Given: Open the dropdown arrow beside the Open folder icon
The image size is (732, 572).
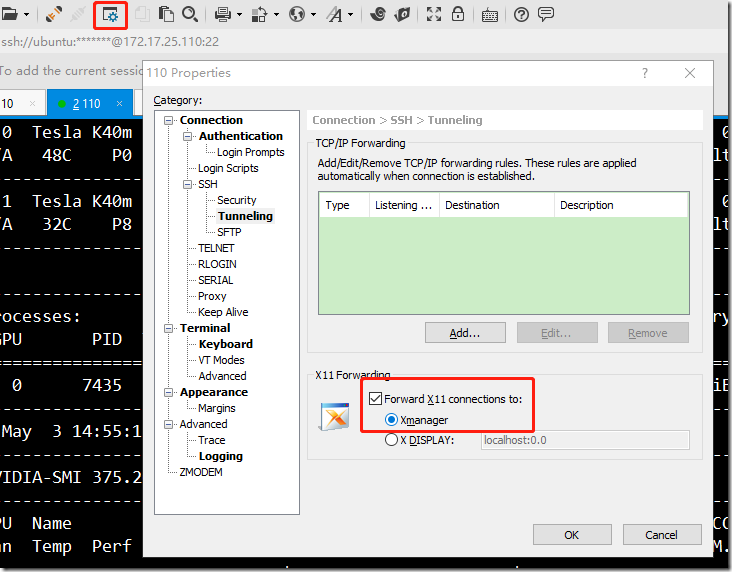Looking at the screenshot, I should click(27, 15).
